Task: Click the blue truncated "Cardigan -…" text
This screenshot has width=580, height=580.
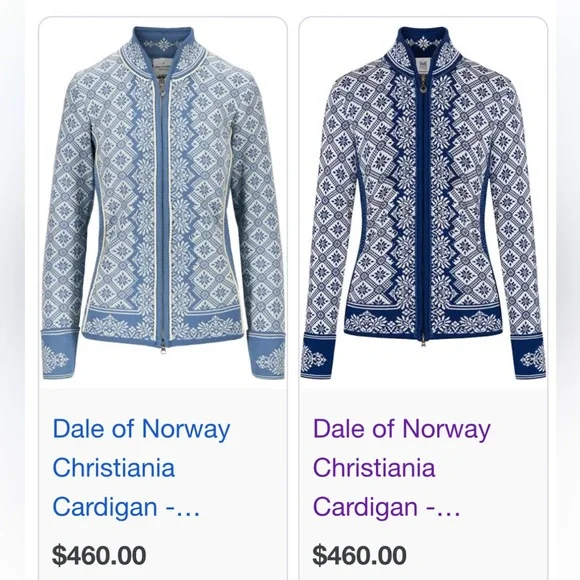Action: tap(126, 506)
